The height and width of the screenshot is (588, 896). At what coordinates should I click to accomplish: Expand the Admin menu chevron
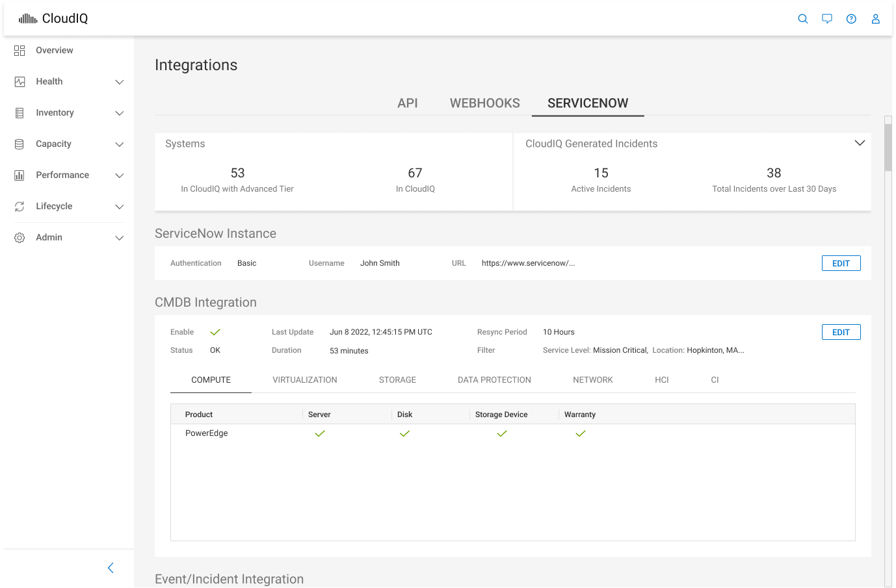click(120, 238)
